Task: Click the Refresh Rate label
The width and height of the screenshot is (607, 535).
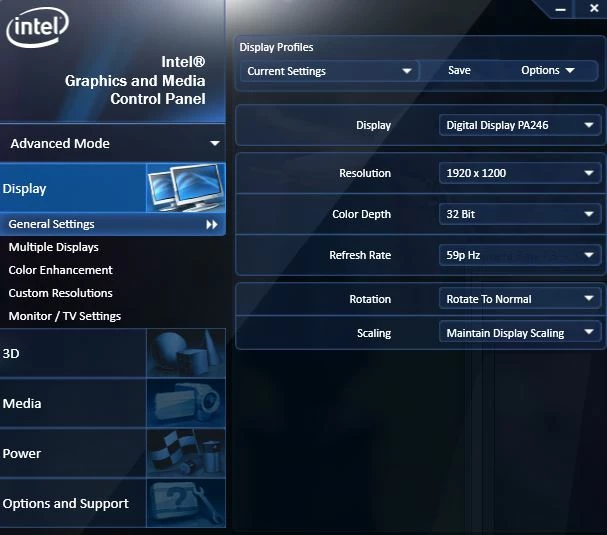Action: tap(360, 255)
